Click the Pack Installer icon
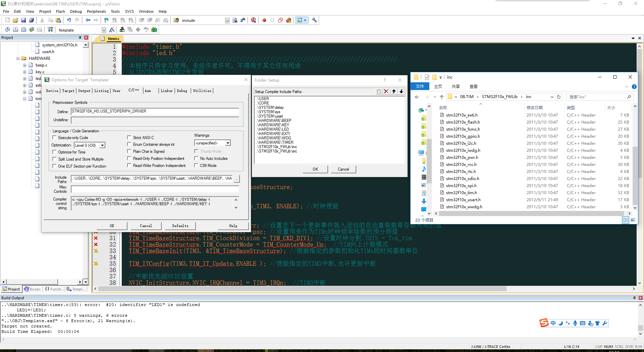644x352 pixels. coord(154,30)
